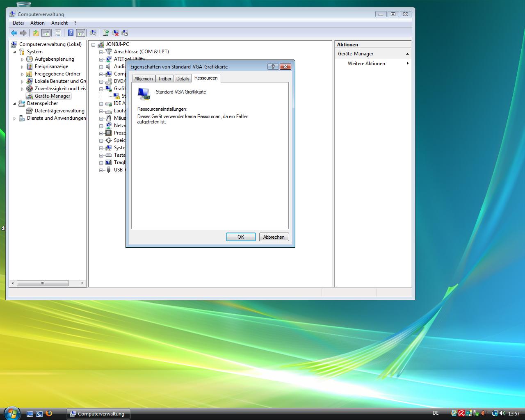Screen dimensions: 525x420
Task: Click the left pane scroll right arrow
Action: pyautogui.click(x=82, y=283)
